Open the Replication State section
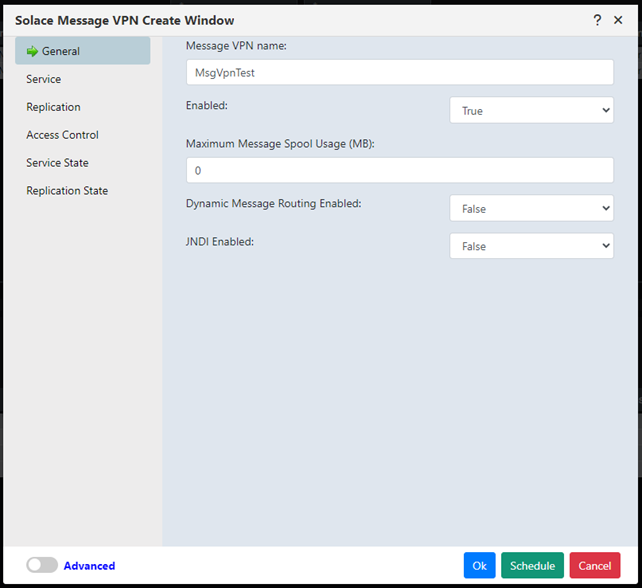This screenshot has width=642, height=588. pyautogui.click(x=67, y=190)
